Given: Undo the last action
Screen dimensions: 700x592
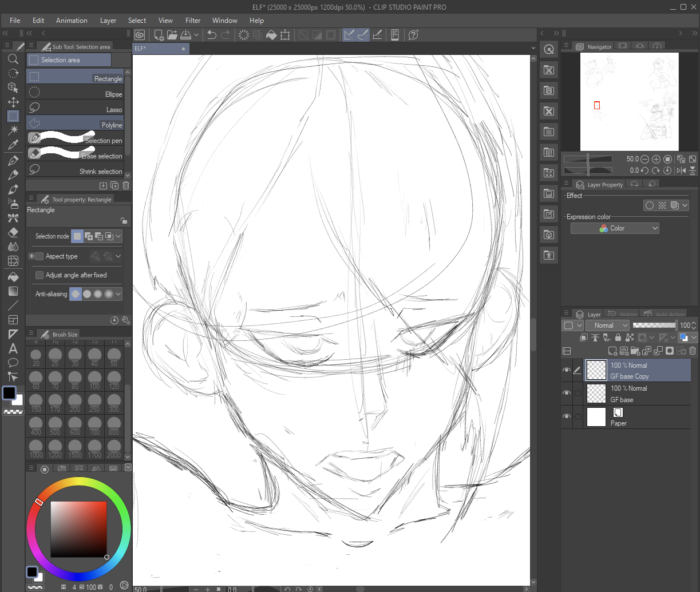Looking at the screenshot, I should coord(212,35).
